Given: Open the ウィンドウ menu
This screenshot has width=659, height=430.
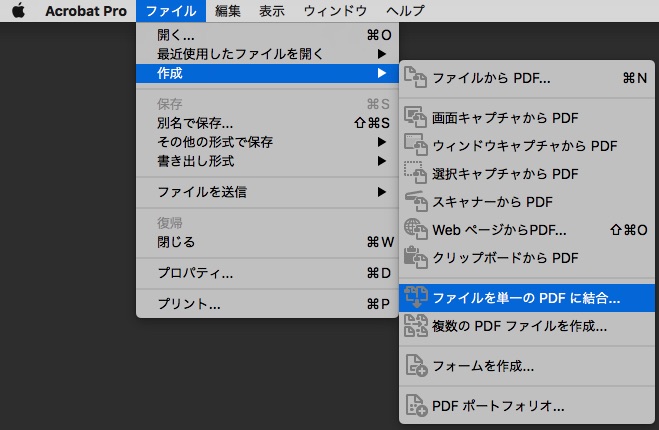Looking at the screenshot, I should [335, 11].
